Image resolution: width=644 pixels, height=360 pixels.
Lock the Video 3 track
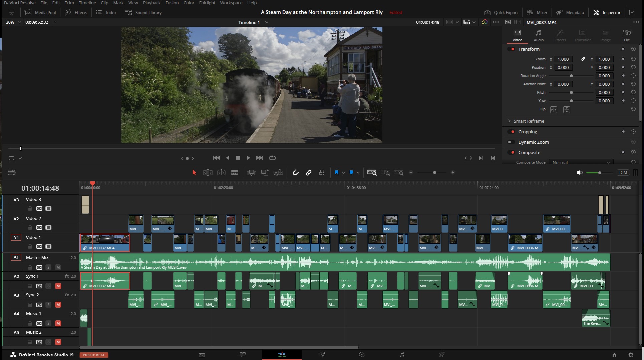tap(30, 209)
